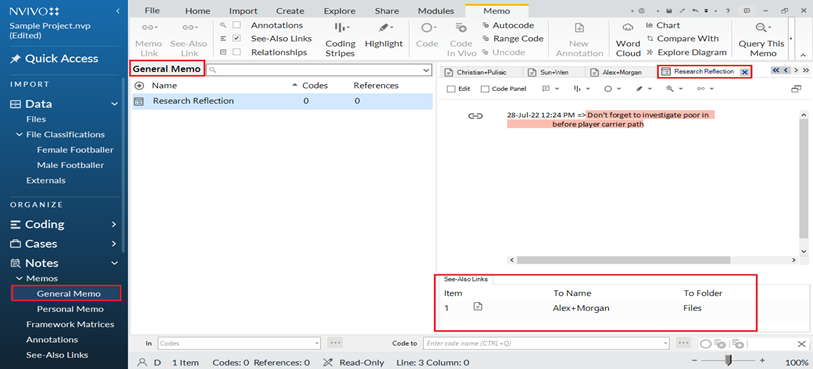Tick the Code Panel checkbox
Viewport: 813px width, 369px height.
click(485, 89)
